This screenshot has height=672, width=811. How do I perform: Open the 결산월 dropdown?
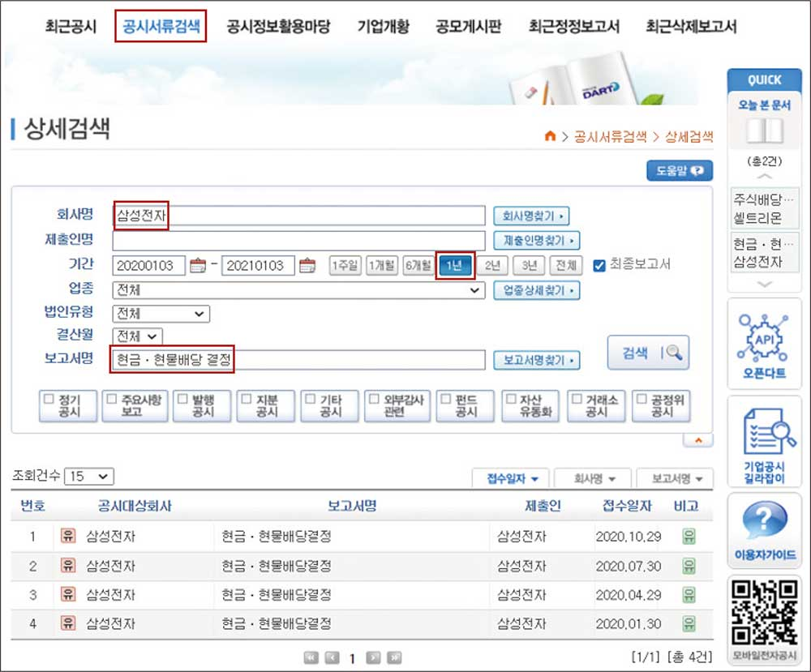pyautogui.click(x=137, y=336)
